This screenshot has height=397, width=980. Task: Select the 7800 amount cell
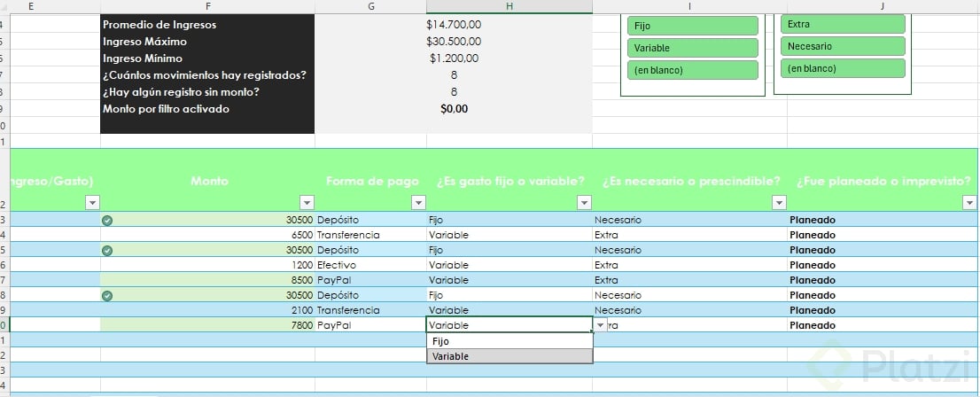(x=207, y=325)
